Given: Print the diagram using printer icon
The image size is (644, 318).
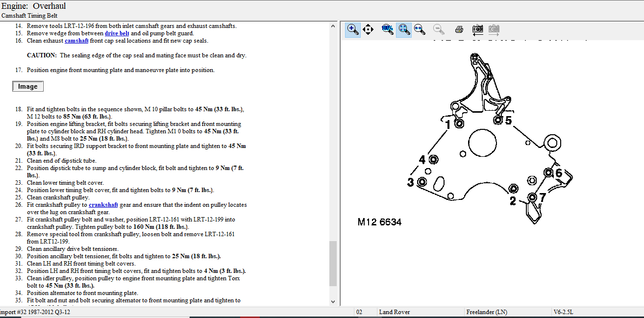Looking at the screenshot, I should click(x=459, y=29).
